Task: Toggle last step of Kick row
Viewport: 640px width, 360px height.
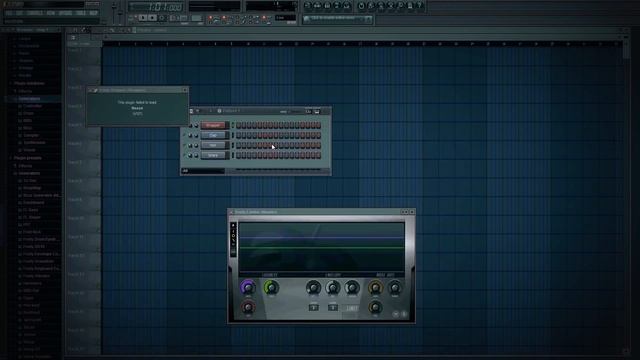Action: 318,125
